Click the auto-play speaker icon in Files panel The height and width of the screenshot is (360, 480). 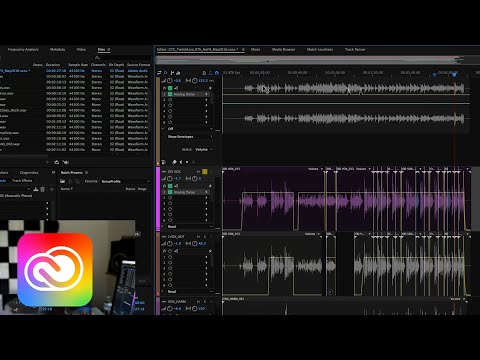point(66,162)
